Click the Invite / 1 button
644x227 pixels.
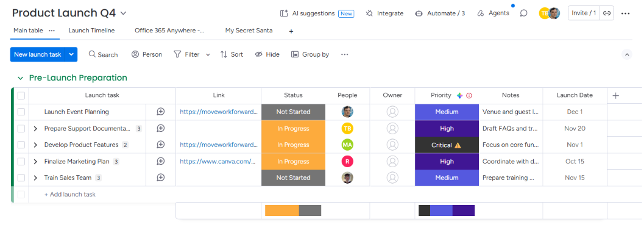(x=584, y=13)
